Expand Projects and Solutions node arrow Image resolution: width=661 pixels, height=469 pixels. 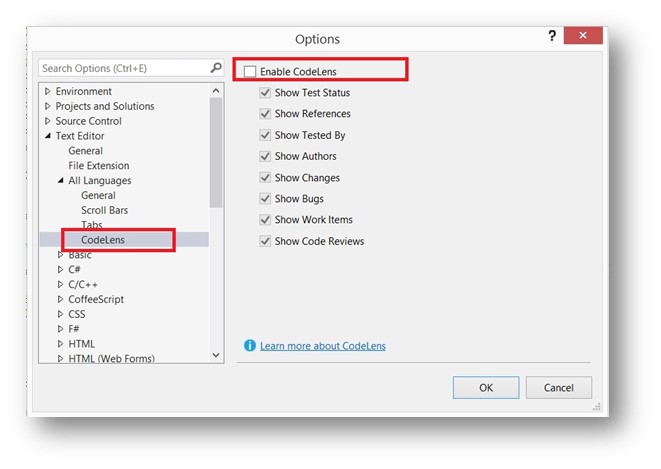[x=48, y=106]
